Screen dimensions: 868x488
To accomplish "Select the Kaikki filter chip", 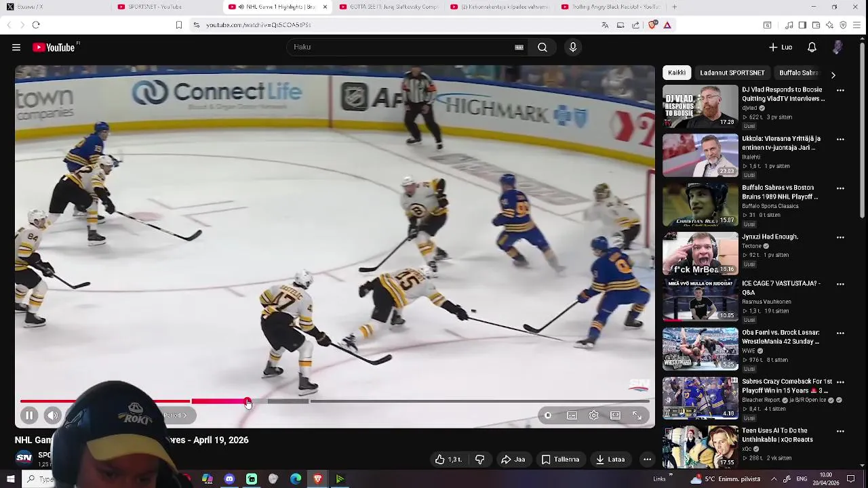I will coord(677,73).
